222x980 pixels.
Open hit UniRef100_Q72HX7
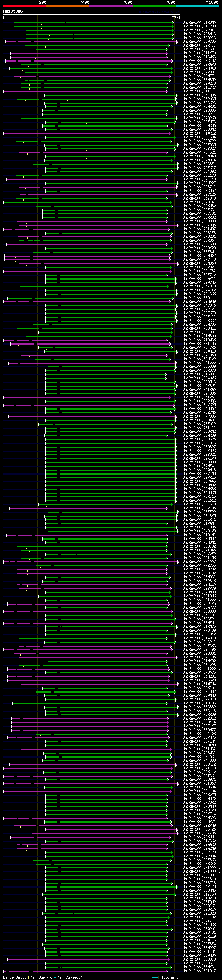199,30
